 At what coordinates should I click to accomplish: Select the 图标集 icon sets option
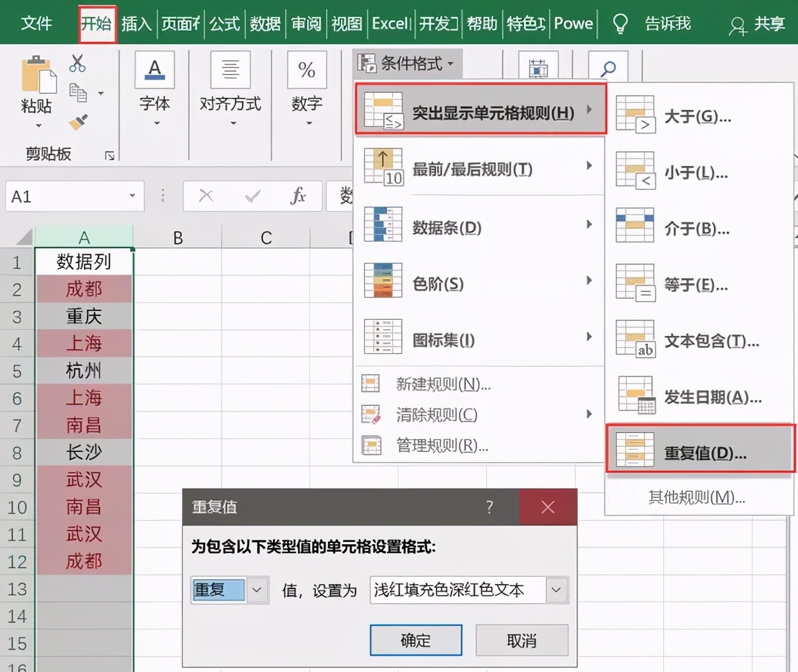tap(442, 340)
